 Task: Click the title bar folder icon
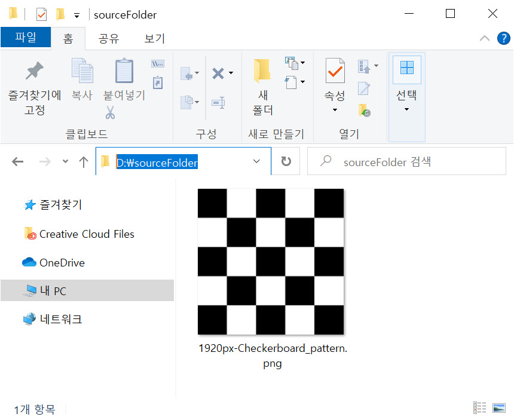tap(13, 14)
